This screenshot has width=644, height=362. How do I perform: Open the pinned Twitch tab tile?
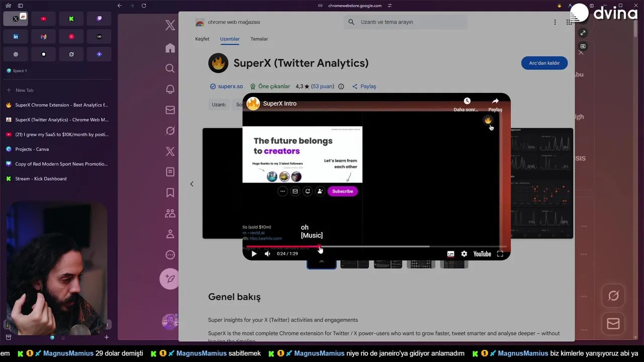point(99,19)
